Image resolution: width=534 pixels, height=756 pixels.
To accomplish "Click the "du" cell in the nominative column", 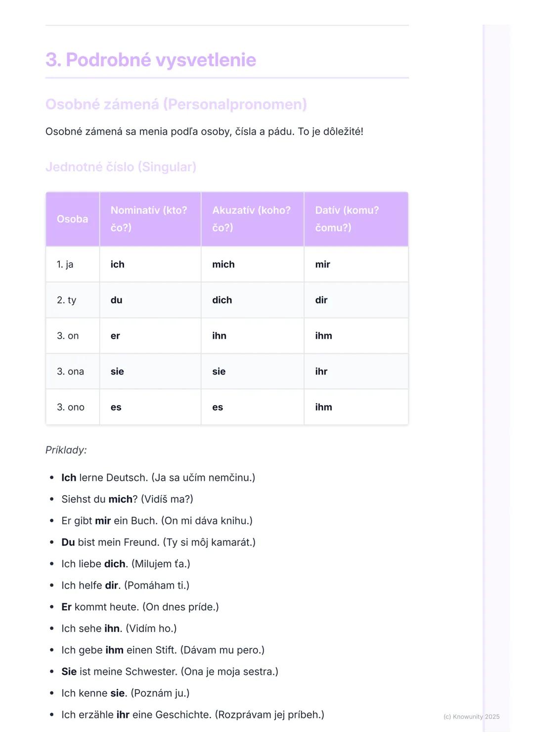I will pos(117,300).
